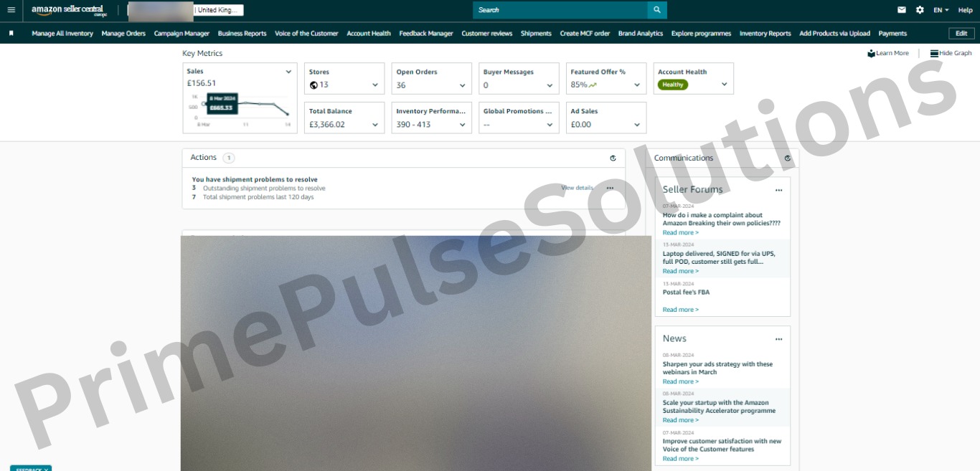Open 'How do i make a complaint' post title

(x=721, y=219)
